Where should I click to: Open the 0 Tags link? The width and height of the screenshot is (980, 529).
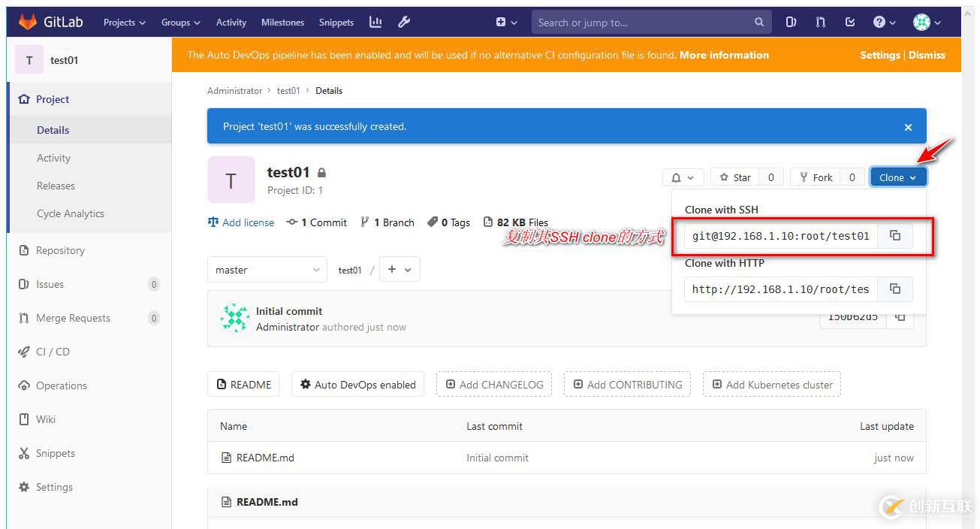(x=448, y=222)
